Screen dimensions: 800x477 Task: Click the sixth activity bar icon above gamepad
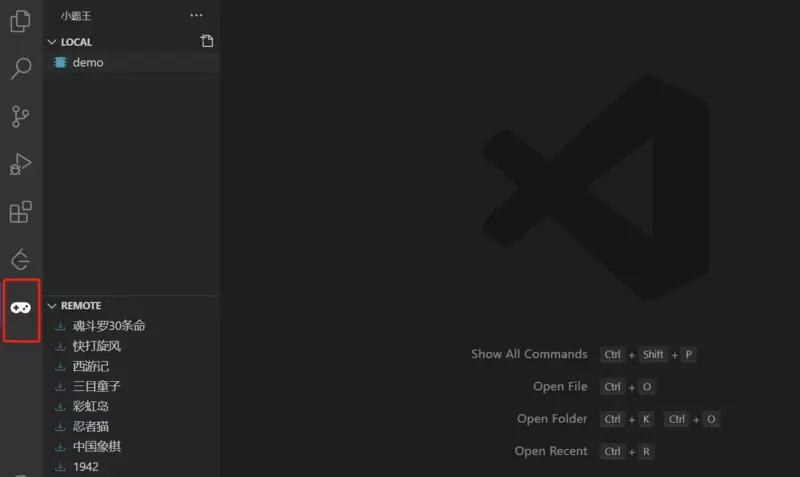(20, 260)
